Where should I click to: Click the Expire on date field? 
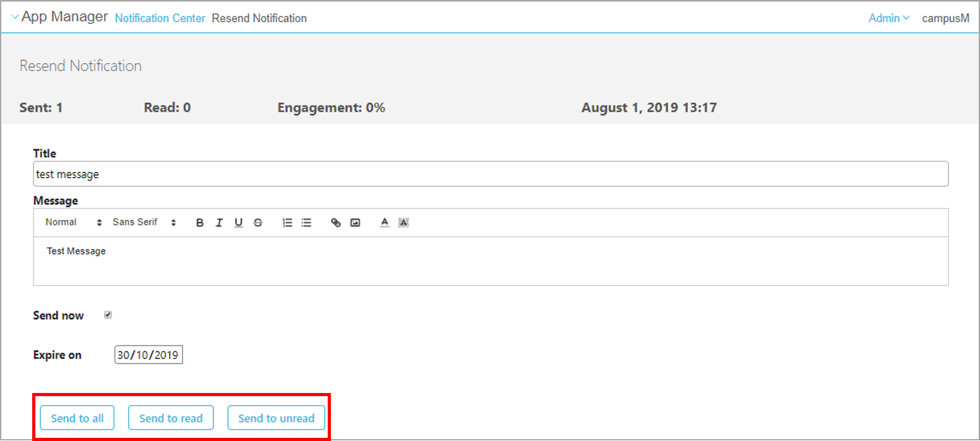(148, 355)
